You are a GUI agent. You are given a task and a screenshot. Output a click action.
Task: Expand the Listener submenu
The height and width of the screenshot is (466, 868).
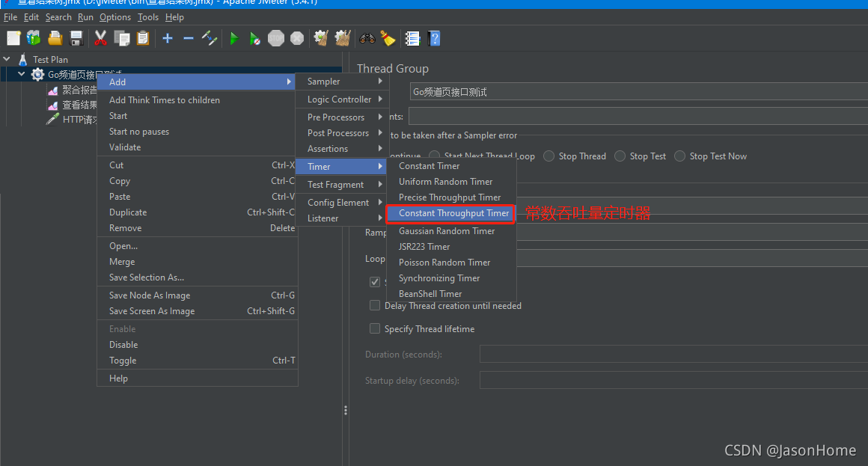click(342, 218)
